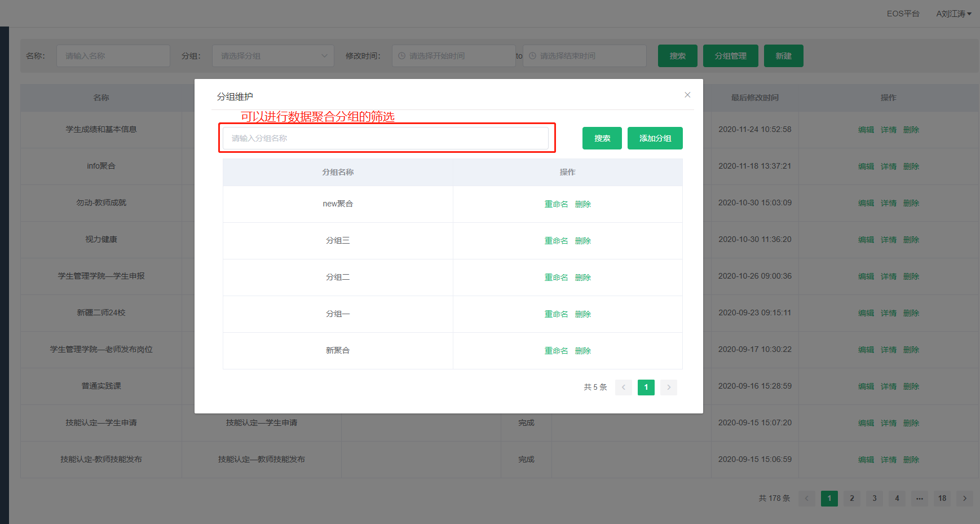
Task: Click the main table previous page arrow
Action: [x=807, y=498]
